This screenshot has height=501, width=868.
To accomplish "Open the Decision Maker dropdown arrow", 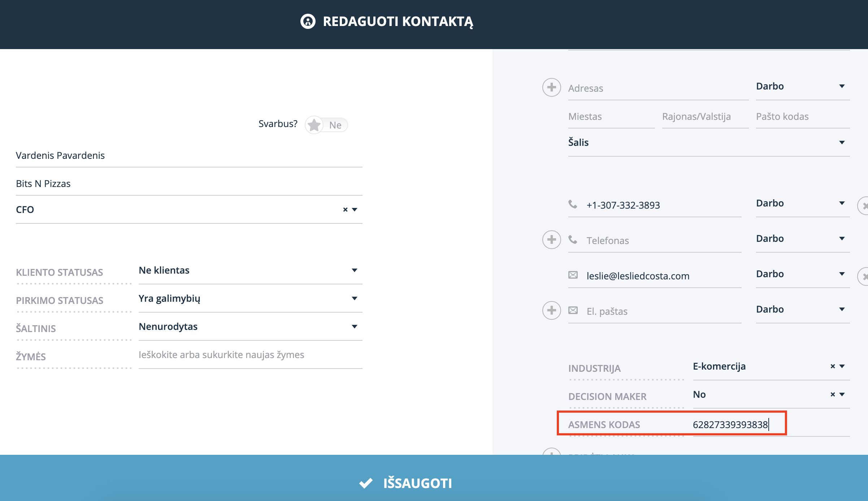I will (x=842, y=395).
